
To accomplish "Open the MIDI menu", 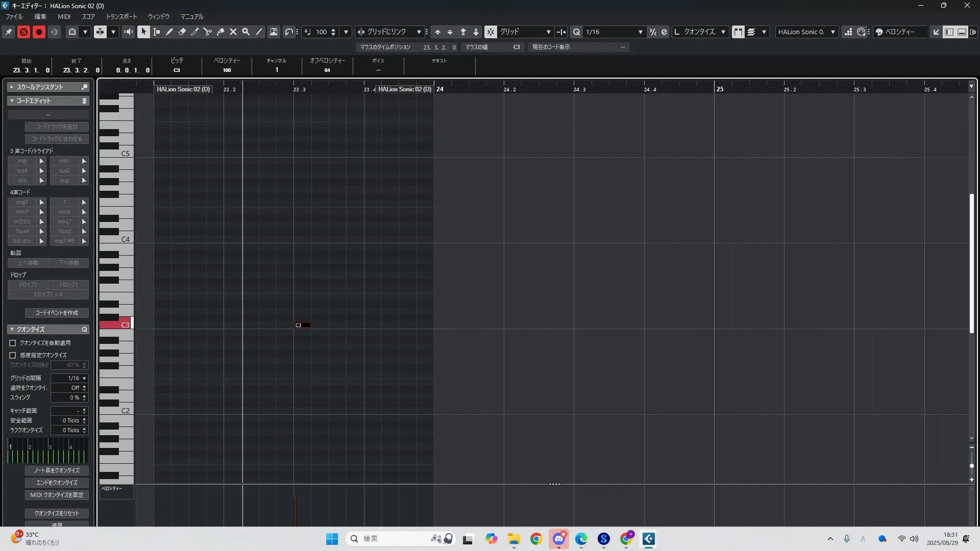I will coord(64,16).
